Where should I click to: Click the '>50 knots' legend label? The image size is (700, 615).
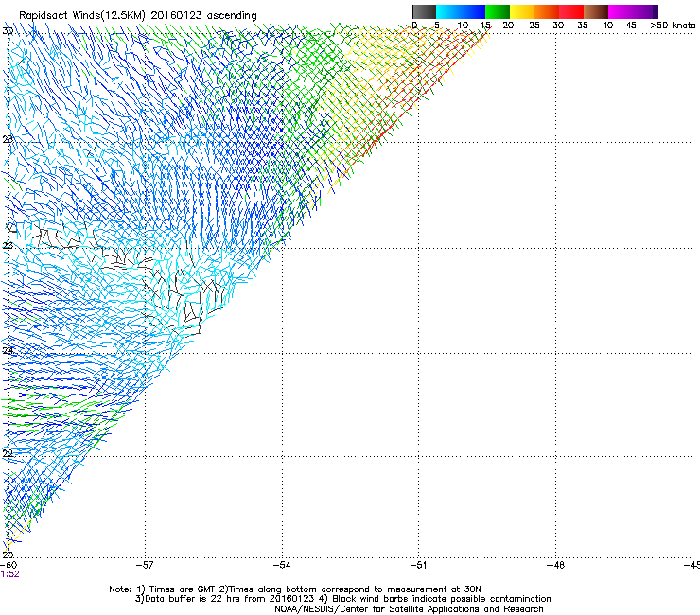click(673, 26)
